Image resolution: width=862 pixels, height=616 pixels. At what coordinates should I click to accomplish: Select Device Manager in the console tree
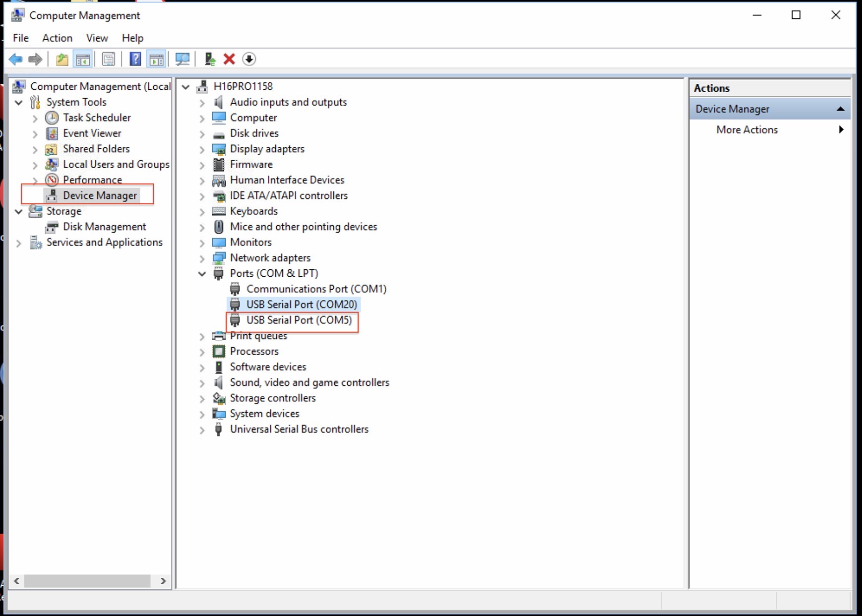click(100, 195)
